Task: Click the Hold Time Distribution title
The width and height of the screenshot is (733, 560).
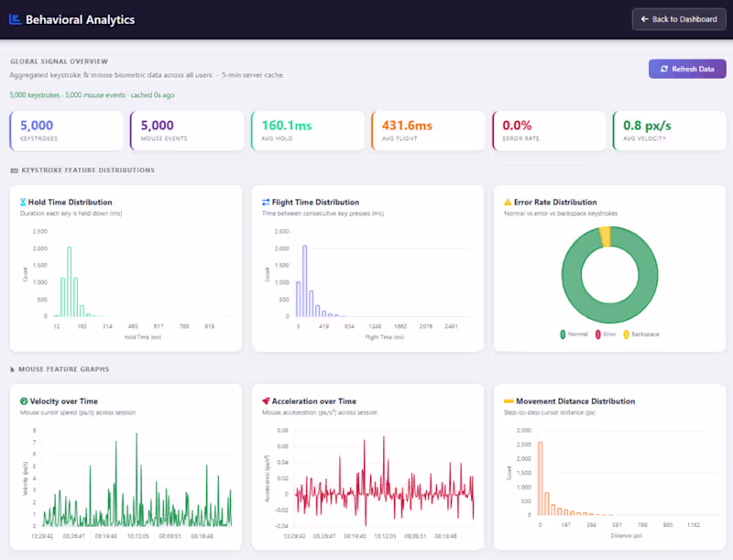Action: tap(71, 202)
